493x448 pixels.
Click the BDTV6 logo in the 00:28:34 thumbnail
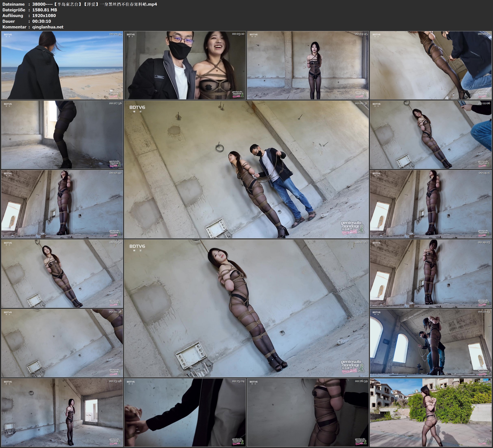(376, 382)
